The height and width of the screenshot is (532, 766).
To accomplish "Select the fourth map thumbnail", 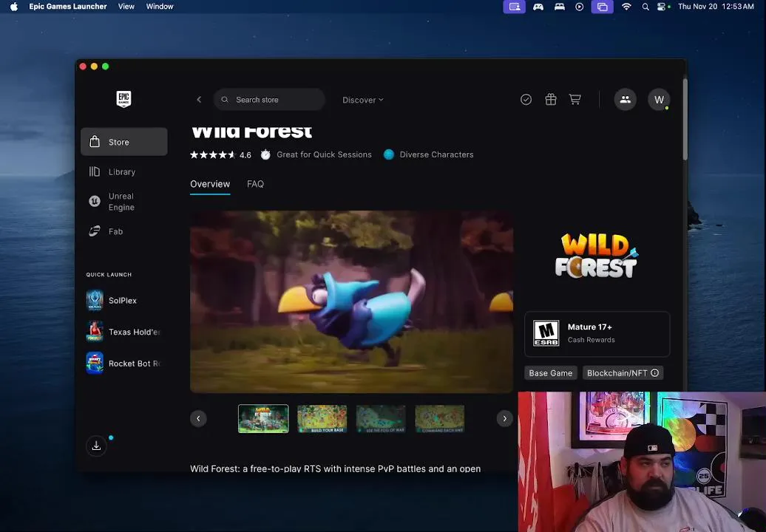I will pyautogui.click(x=440, y=418).
